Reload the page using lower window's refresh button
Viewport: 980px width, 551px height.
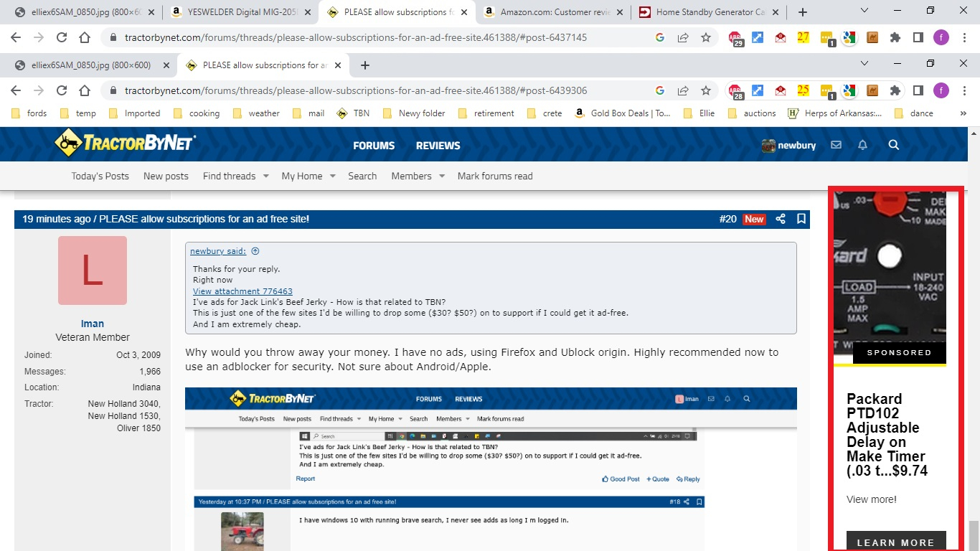pos(62,90)
